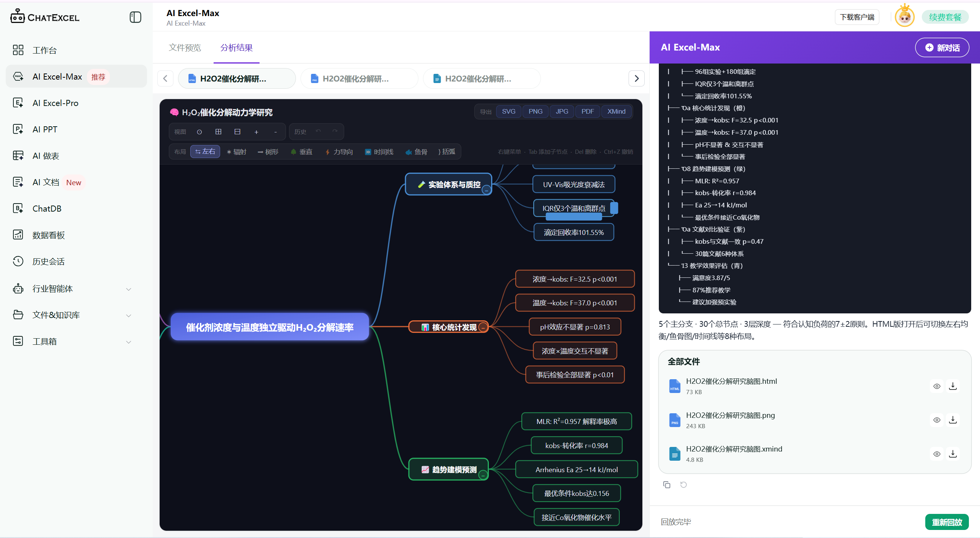Click the 续费套餐 renew plan button
The image size is (980, 538).
point(945,17)
